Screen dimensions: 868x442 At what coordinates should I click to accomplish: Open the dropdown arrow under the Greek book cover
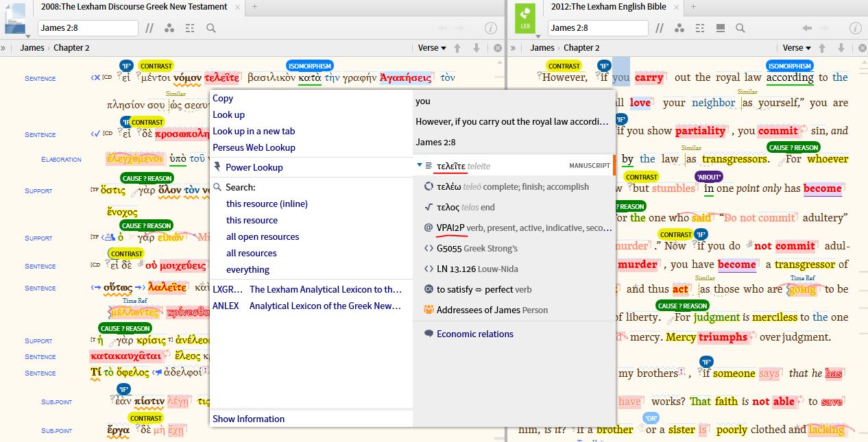pos(29,36)
